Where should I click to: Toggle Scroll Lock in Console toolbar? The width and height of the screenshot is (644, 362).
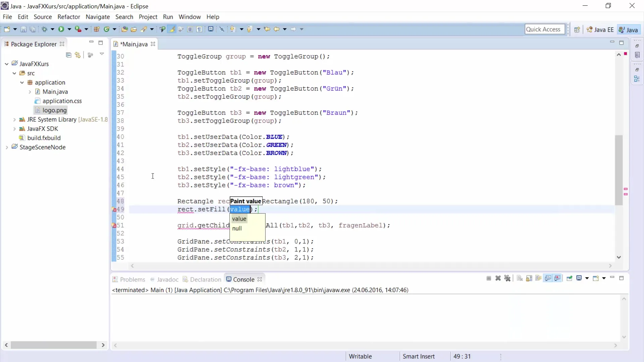(x=529, y=279)
